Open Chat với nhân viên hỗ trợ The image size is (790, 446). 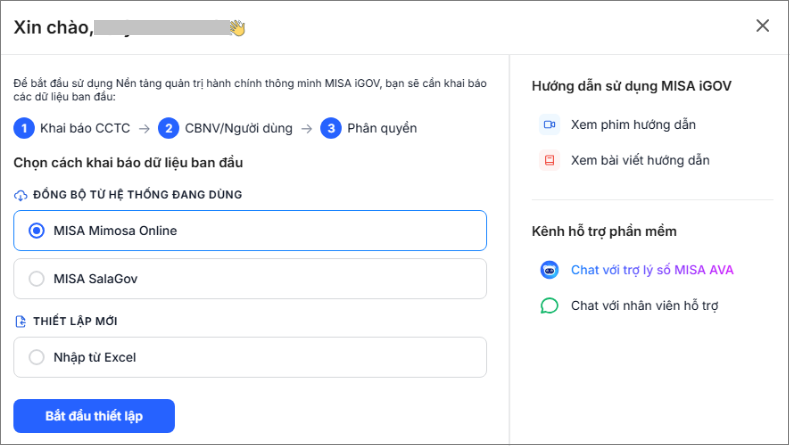coord(644,305)
